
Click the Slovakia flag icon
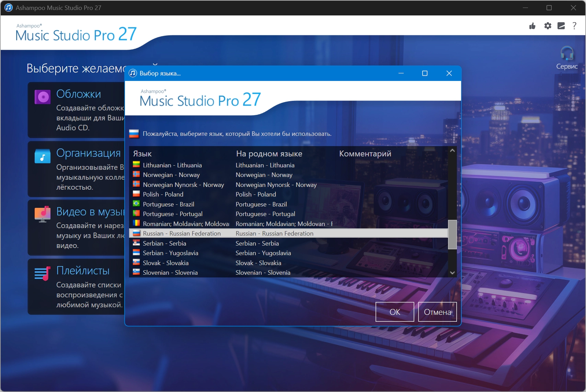click(136, 262)
